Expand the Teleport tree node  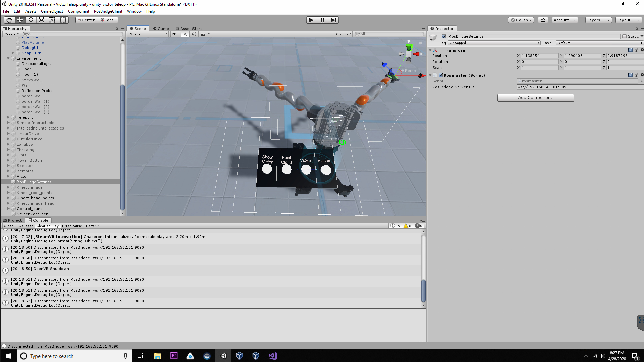pyautogui.click(x=8, y=117)
